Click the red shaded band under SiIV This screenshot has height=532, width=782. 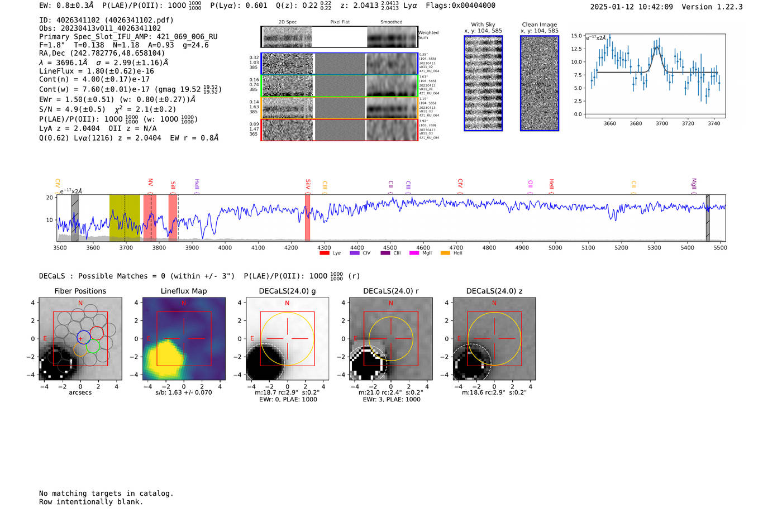coord(307,218)
